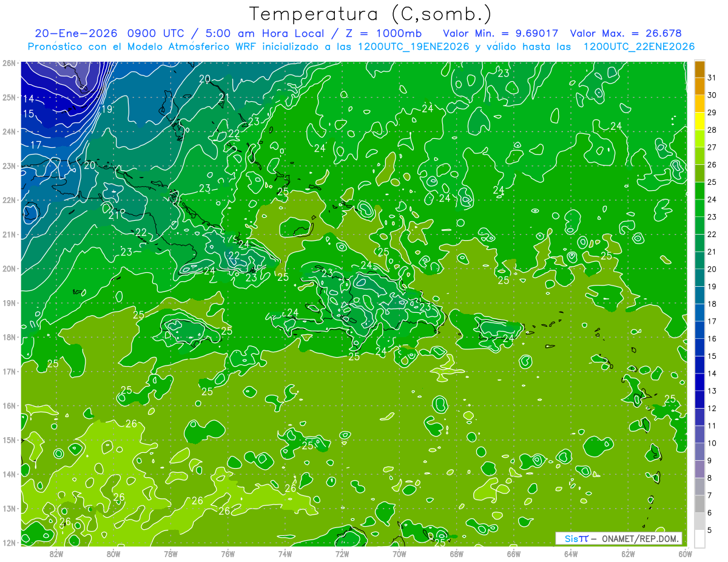Click the '68W' longitude axis label
The height and width of the screenshot is (562, 728).
click(457, 554)
